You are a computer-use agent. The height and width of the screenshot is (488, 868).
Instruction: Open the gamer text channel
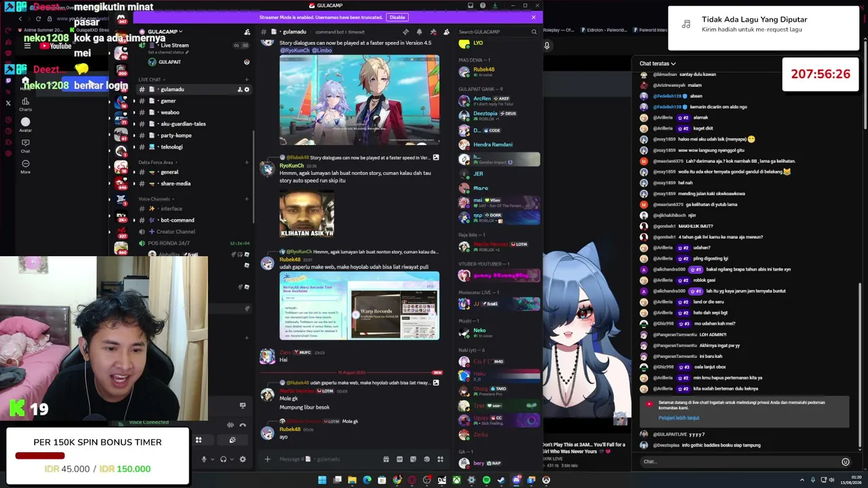point(195,101)
